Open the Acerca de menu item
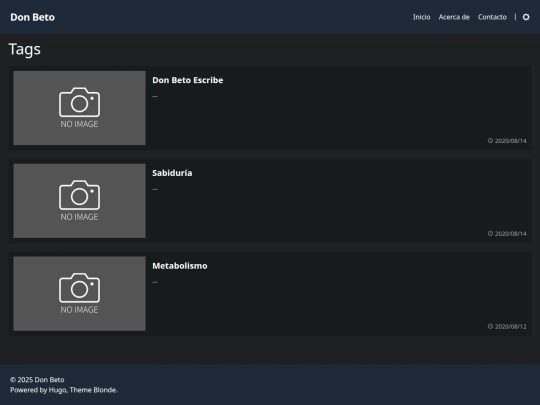The height and width of the screenshot is (405, 540). tap(454, 17)
